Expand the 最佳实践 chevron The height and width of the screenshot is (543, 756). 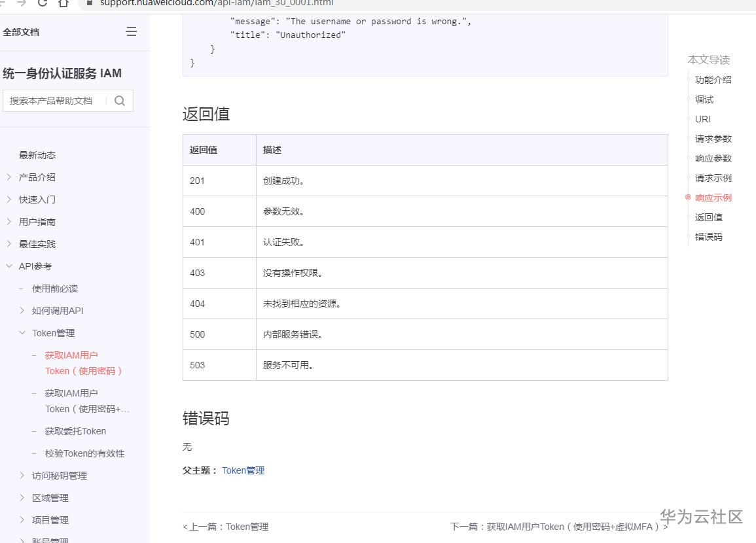[9, 243]
